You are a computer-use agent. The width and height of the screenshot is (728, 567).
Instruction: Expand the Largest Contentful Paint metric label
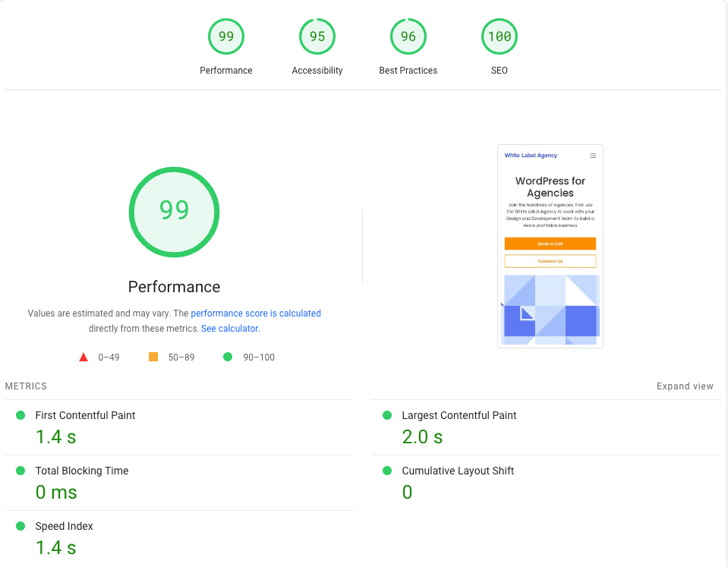click(459, 415)
